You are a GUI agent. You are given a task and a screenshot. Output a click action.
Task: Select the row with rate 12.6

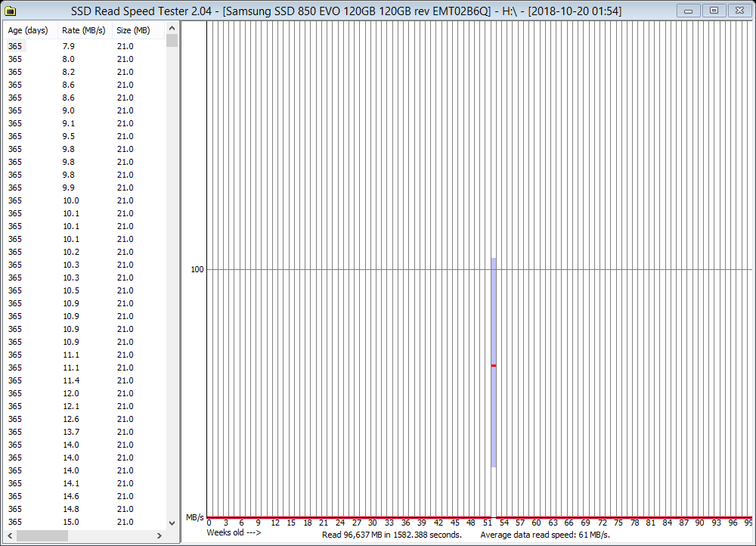85,419
